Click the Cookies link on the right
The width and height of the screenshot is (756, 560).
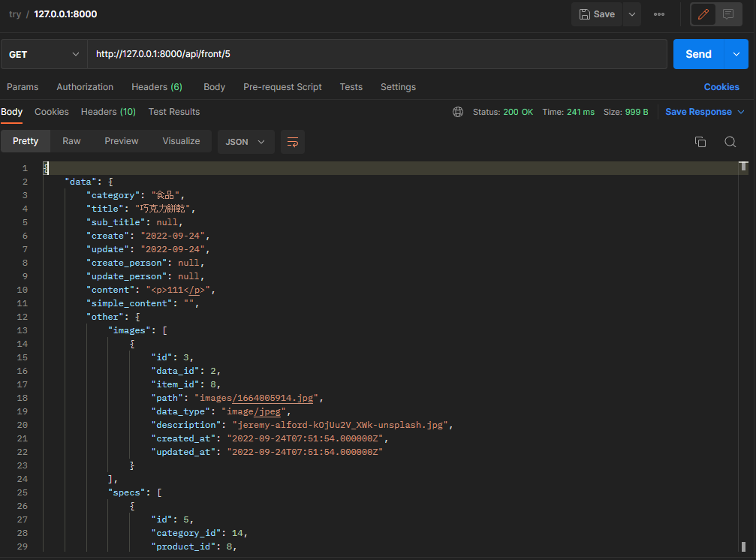(721, 87)
